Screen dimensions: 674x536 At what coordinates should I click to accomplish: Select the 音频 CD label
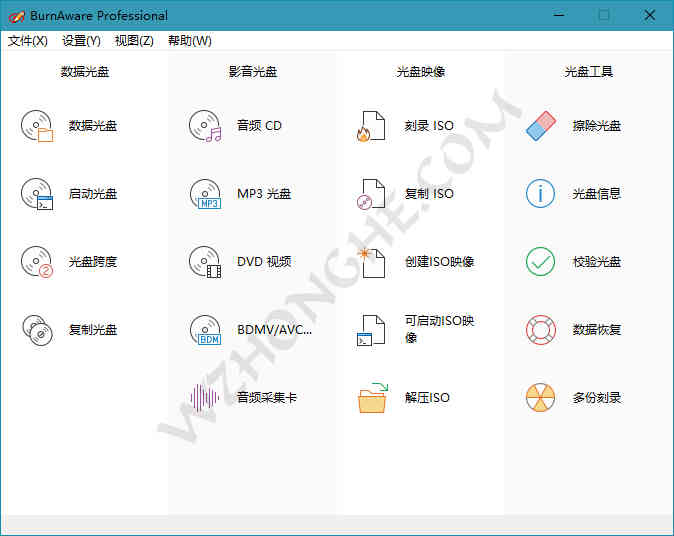259,126
